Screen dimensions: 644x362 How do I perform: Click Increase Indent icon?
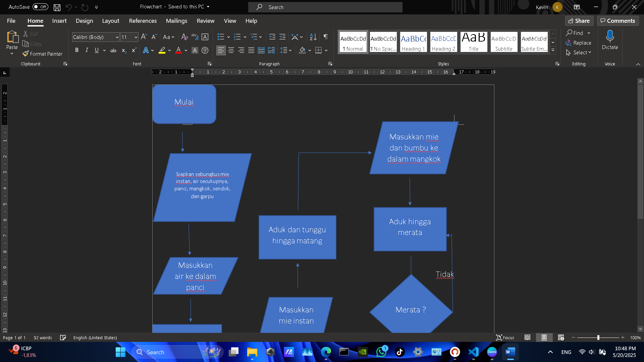point(282,37)
